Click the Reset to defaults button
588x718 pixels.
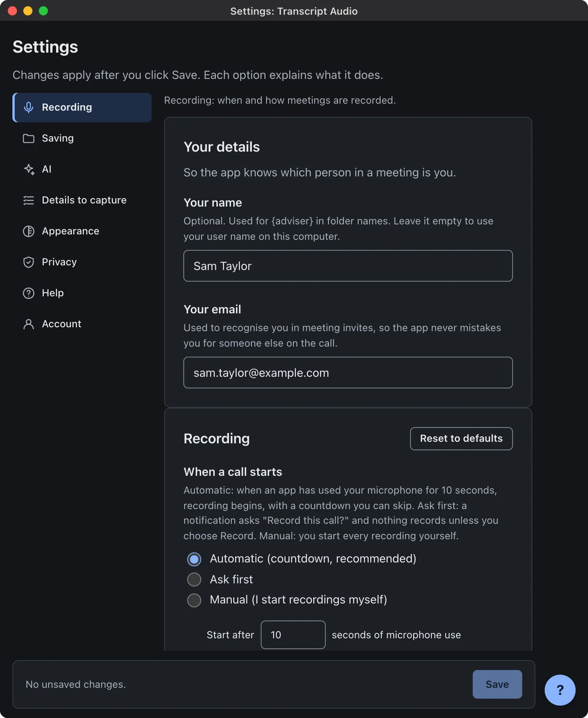click(461, 438)
